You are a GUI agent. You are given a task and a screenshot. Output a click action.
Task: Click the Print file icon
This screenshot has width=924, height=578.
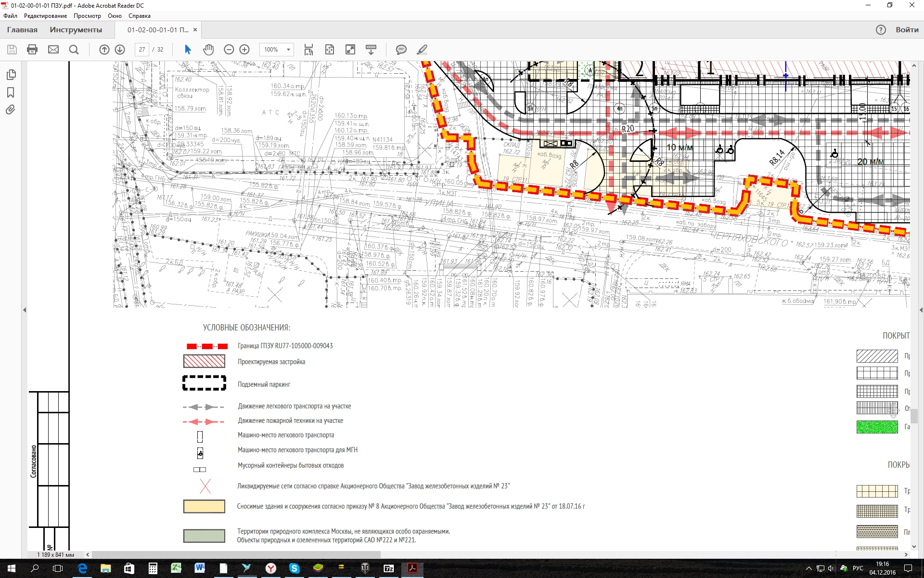(32, 50)
